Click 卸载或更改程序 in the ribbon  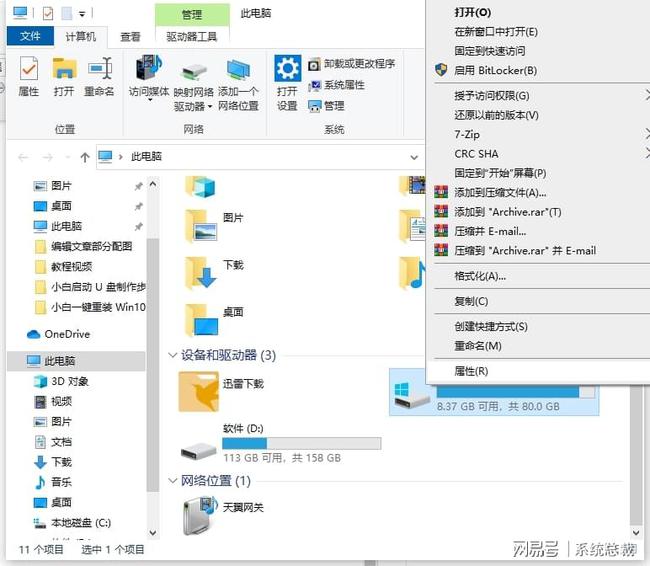coord(352,64)
